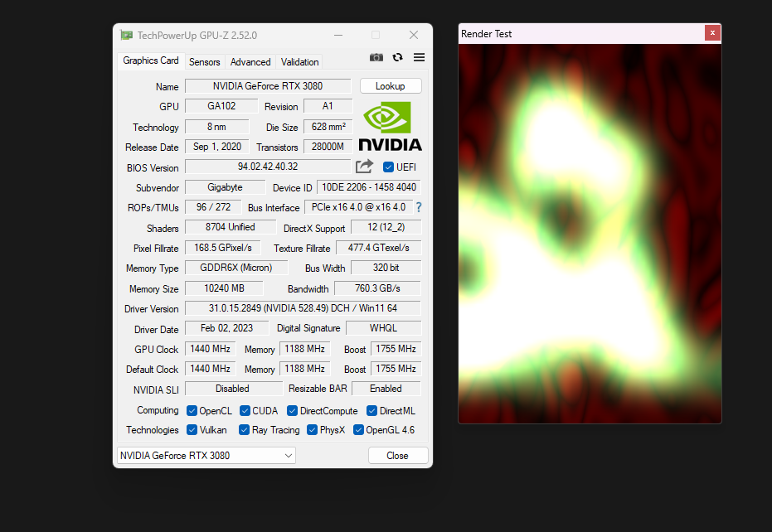
Task: Toggle the OpenCL checkbox
Action: tap(192, 410)
